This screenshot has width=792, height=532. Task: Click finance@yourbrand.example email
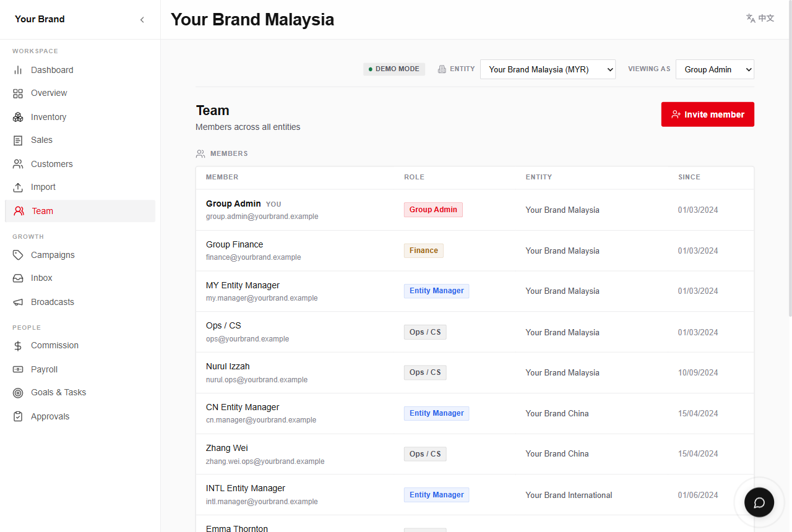pyautogui.click(x=254, y=257)
